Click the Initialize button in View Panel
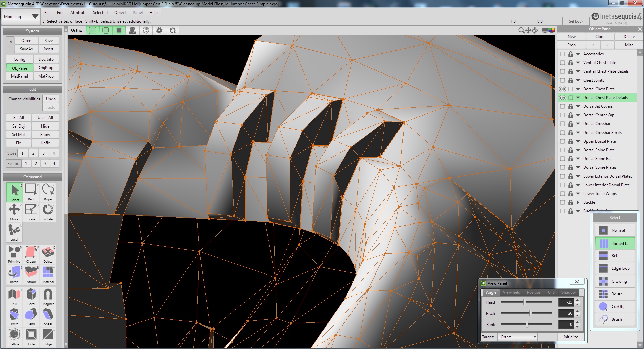The height and width of the screenshot is (349, 644). (571, 337)
